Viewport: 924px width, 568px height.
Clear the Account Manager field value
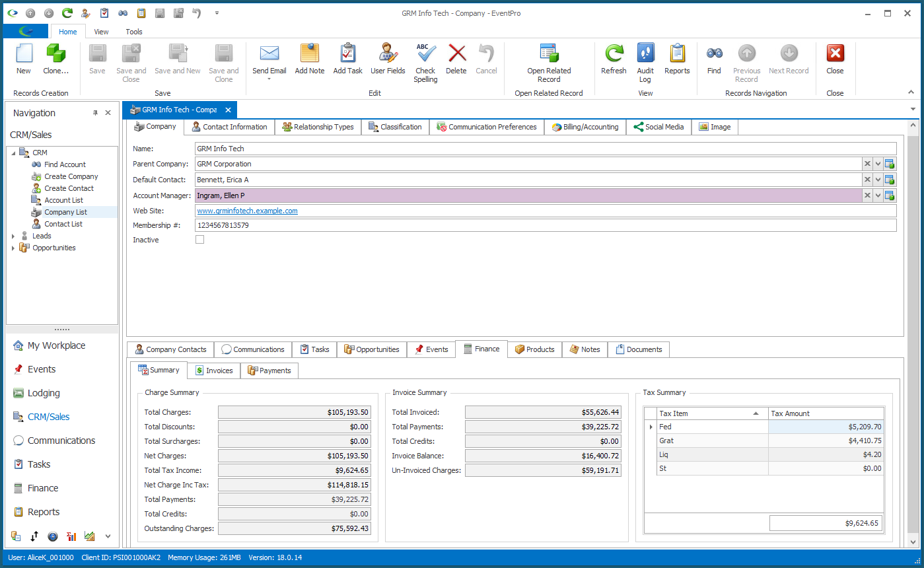click(867, 195)
